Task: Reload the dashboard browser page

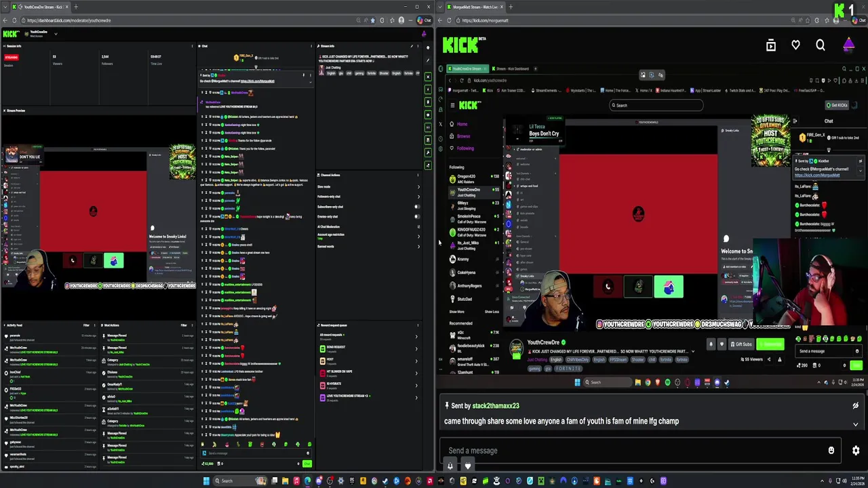Action: coord(14,20)
